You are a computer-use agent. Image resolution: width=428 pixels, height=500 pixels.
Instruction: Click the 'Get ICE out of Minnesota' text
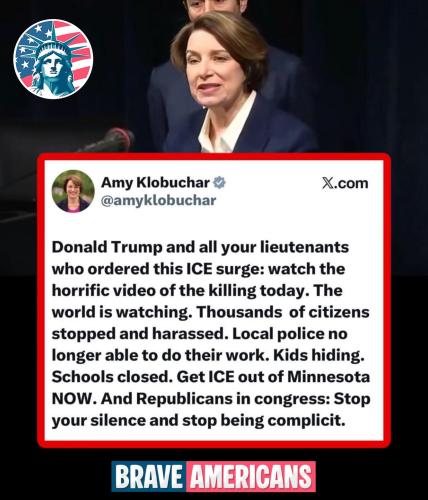pos(273,377)
